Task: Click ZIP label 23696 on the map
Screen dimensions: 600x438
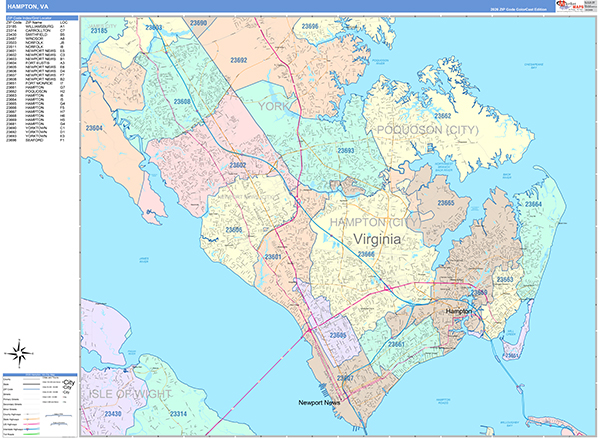Action: coord(310,26)
